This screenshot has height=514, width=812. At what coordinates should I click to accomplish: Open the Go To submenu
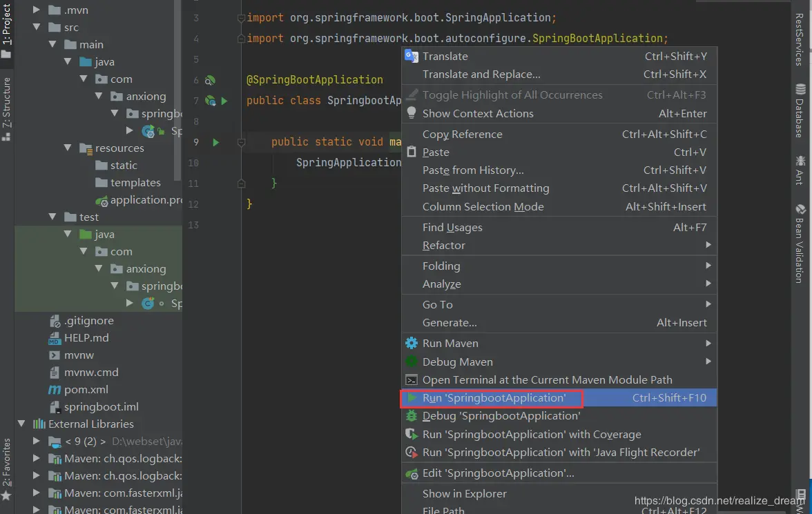(x=559, y=304)
